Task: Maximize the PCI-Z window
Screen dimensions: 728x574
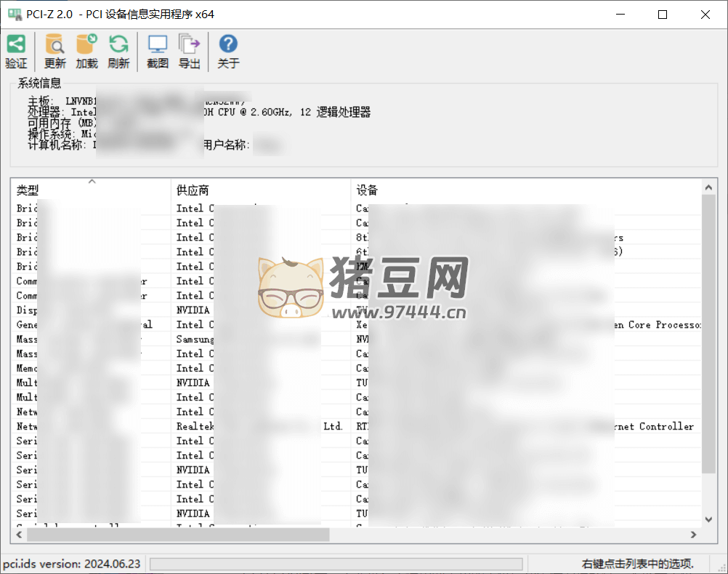Action: [x=662, y=15]
